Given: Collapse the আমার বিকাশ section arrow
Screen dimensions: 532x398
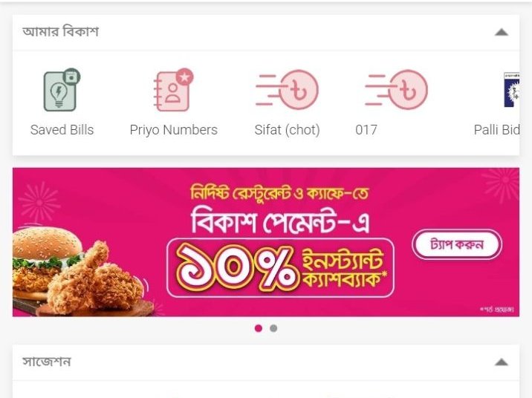Looking at the screenshot, I should coord(501,32).
